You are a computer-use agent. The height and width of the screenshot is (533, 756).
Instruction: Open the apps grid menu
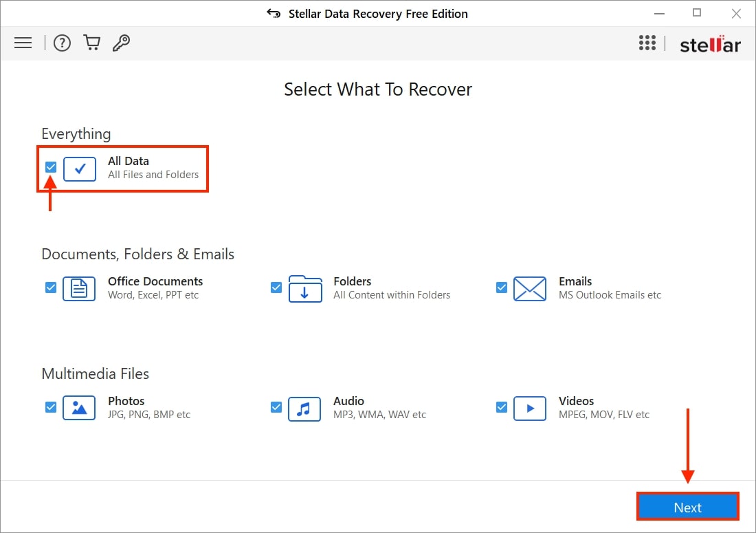(x=647, y=43)
